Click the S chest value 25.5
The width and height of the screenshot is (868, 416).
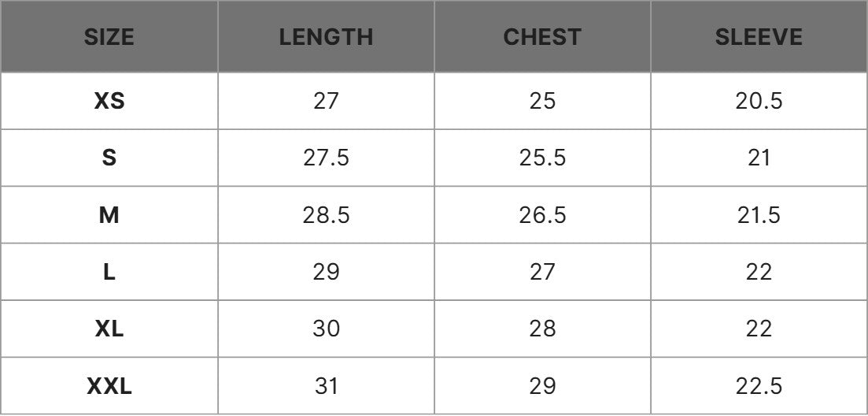coord(542,158)
